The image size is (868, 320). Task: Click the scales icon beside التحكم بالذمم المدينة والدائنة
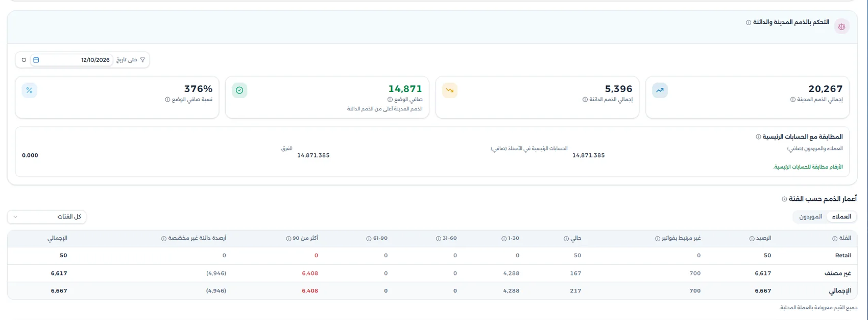tap(841, 27)
